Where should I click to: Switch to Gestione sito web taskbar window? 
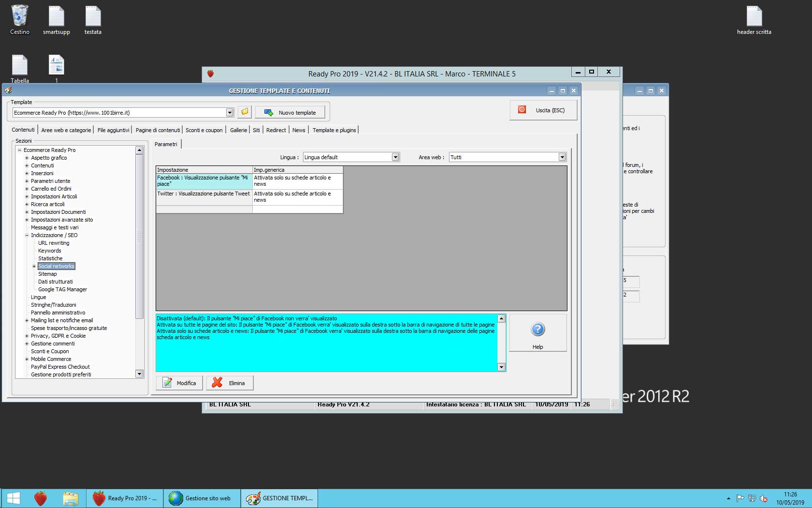(x=202, y=498)
